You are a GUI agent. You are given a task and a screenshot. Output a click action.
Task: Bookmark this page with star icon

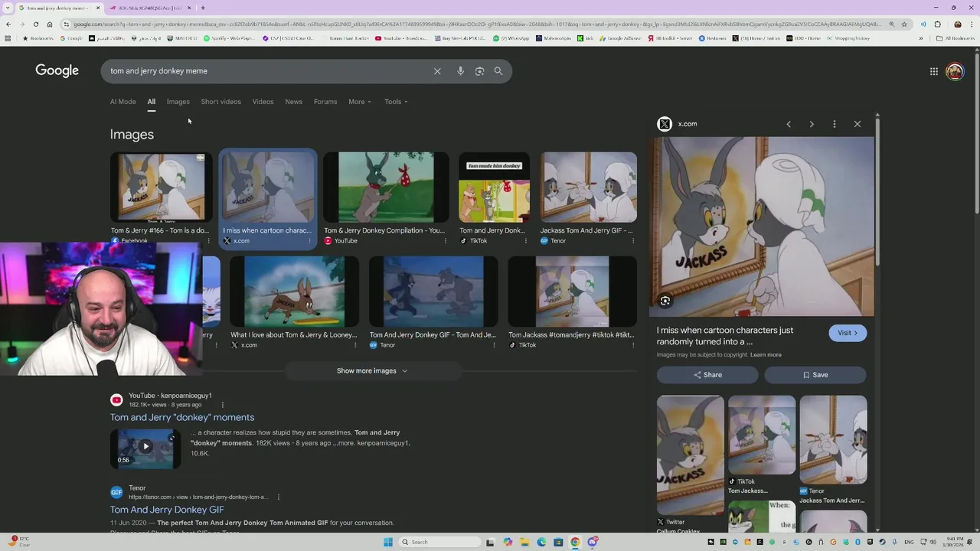(904, 24)
